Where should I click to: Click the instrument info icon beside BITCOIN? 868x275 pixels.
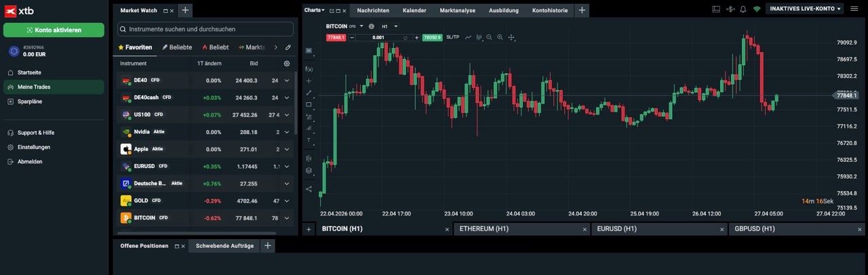pyautogui.click(x=371, y=26)
